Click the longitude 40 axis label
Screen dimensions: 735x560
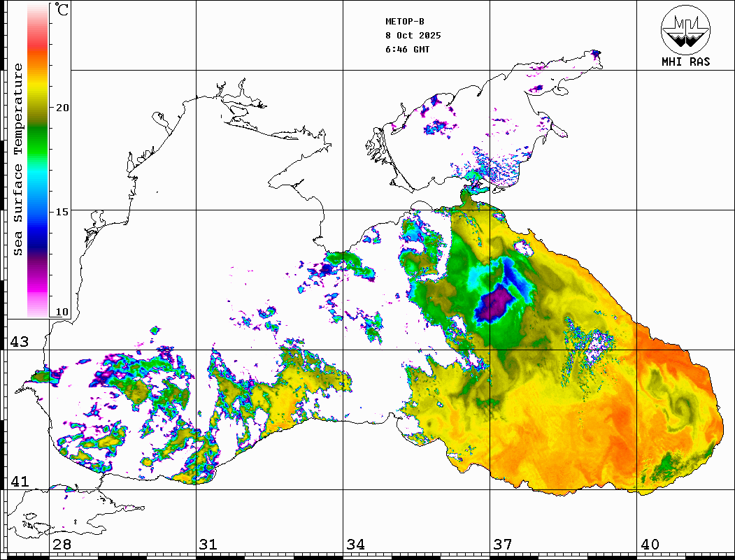(649, 545)
